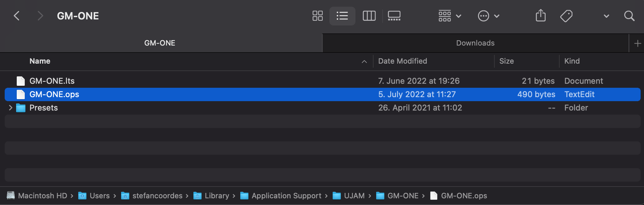Sort by the Size column

[x=506, y=61]
